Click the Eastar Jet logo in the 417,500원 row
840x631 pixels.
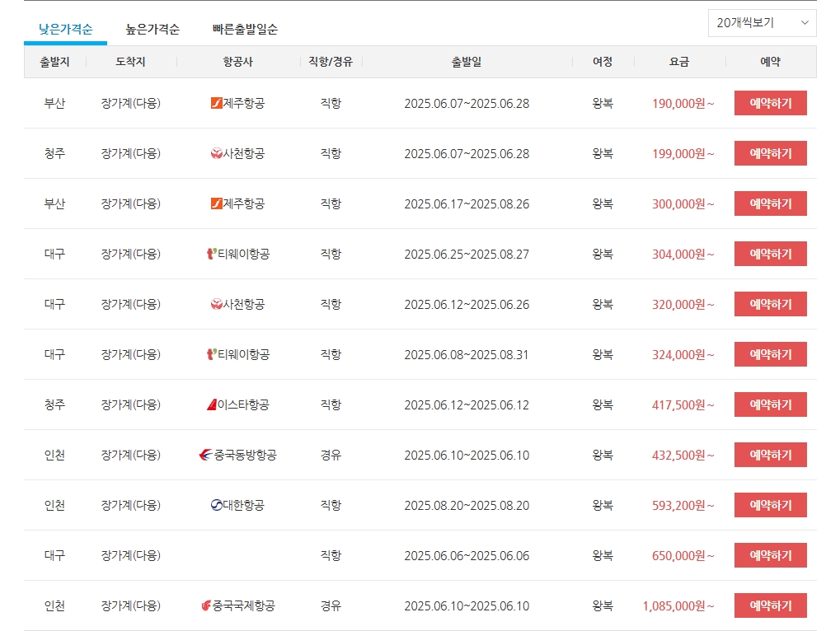click(212, 404)
